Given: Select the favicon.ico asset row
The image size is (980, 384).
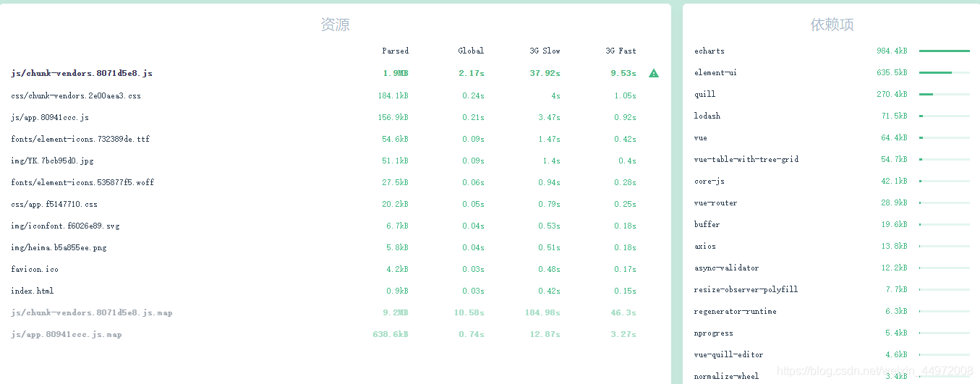Looking at the screenshot, I should click(335, 269).
